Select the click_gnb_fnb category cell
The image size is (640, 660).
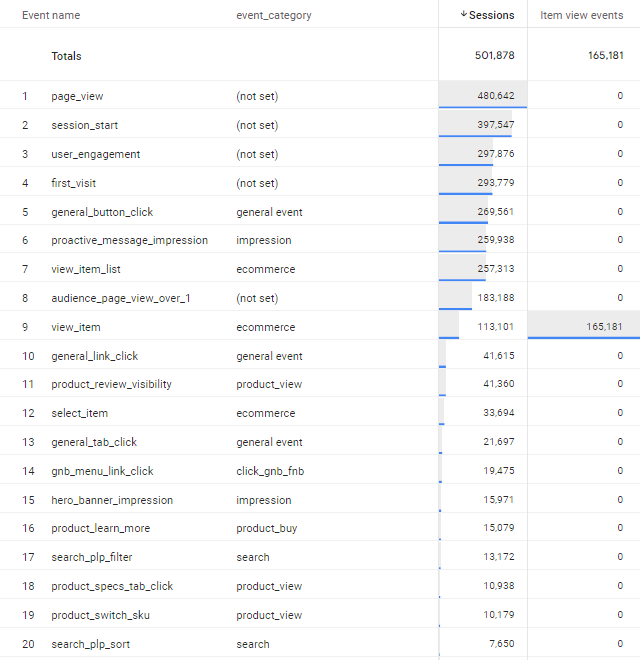coord(270,471)
